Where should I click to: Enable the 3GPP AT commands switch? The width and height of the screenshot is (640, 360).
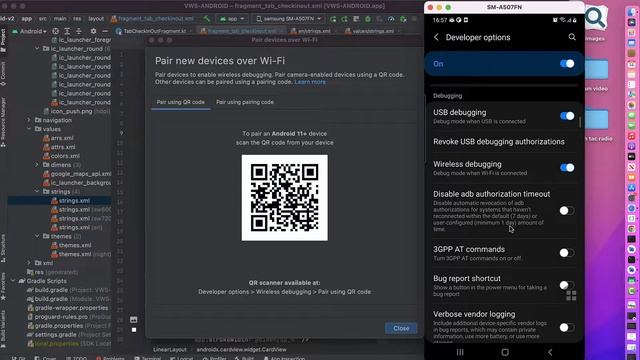coord(567,253)
